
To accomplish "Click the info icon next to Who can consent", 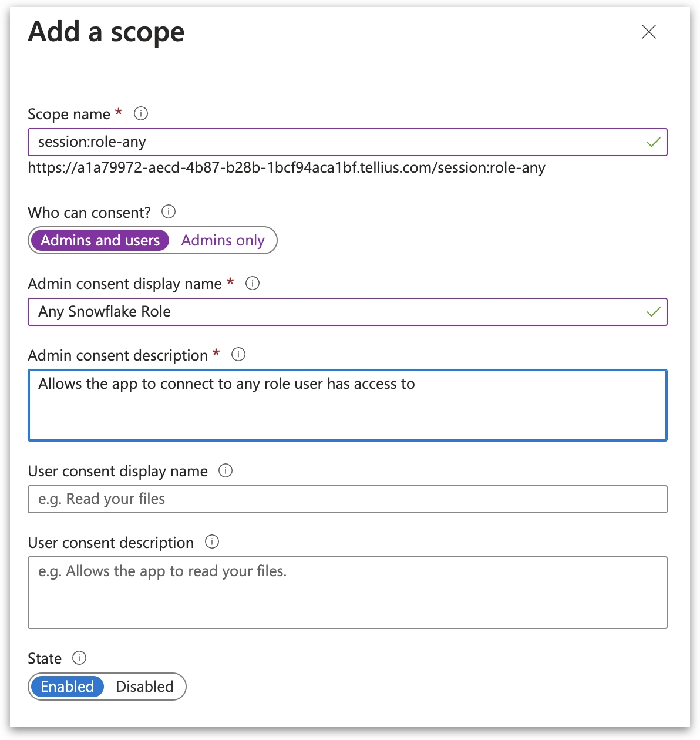I will click(x=169, y=212).
